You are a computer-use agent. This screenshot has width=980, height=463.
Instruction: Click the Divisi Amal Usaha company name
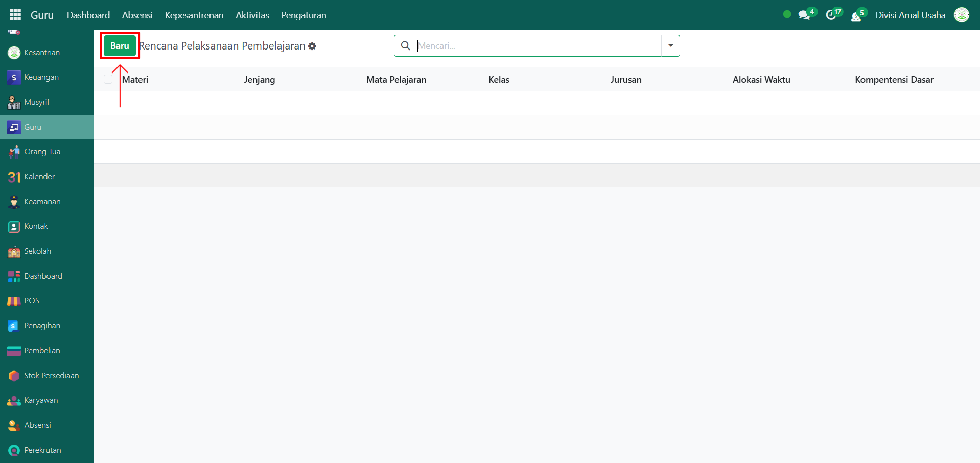pos(910,15)
